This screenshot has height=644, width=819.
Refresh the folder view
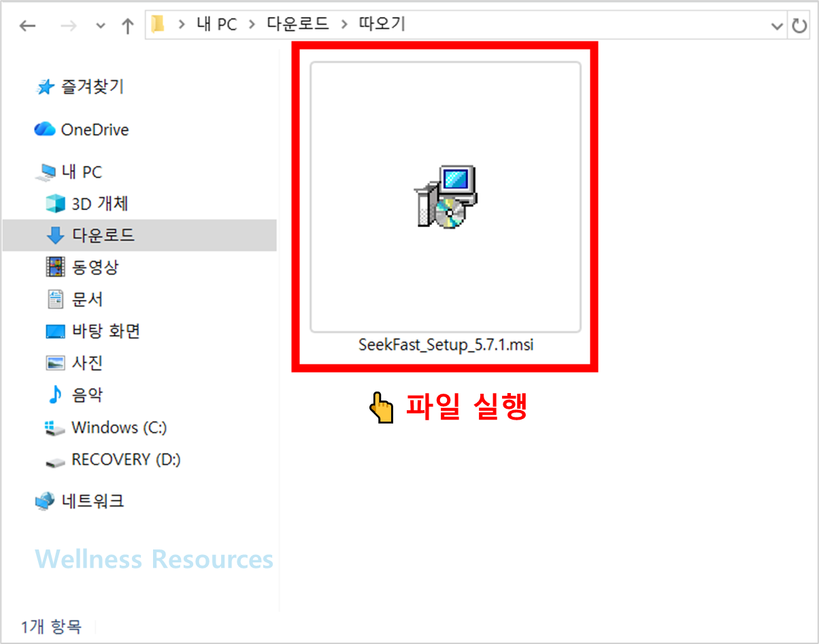click(799, 26)
